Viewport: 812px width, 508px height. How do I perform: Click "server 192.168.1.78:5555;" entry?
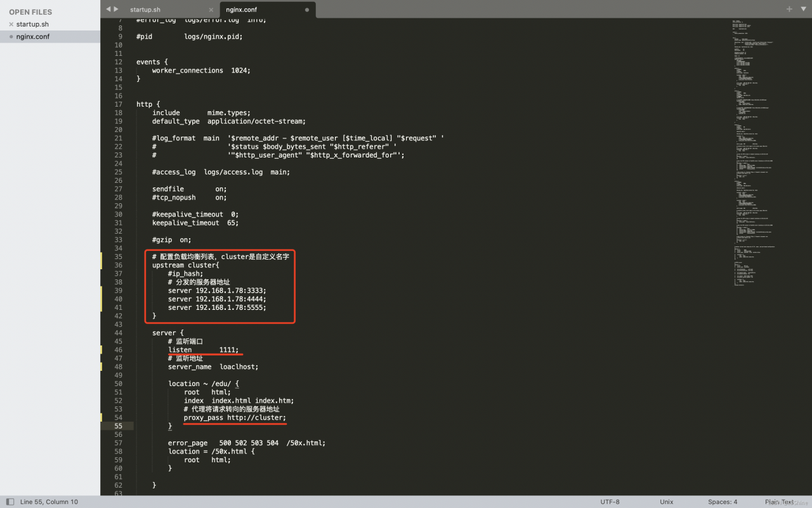pos(217,307)
